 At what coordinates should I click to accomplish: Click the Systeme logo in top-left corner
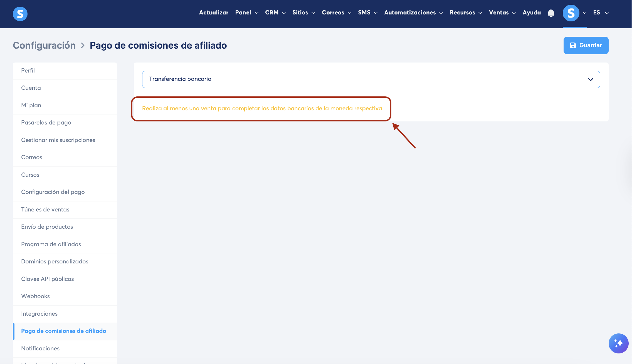point(20,14)
